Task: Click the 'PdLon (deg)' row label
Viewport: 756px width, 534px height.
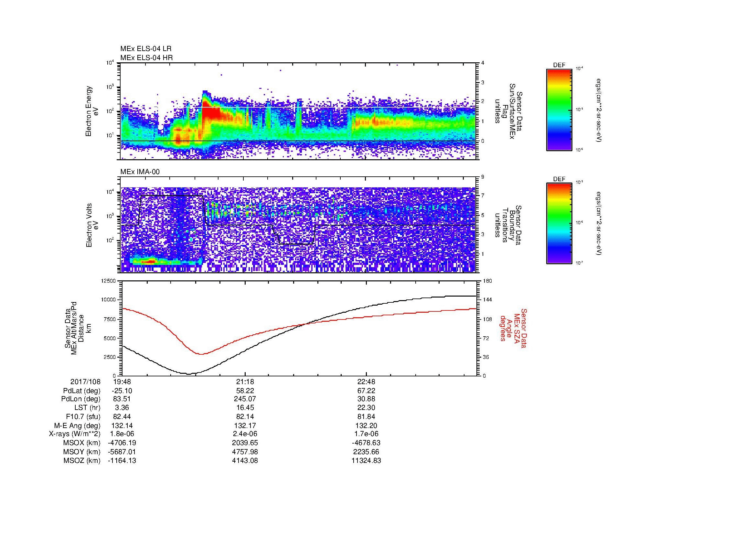Action: point(81,399)
